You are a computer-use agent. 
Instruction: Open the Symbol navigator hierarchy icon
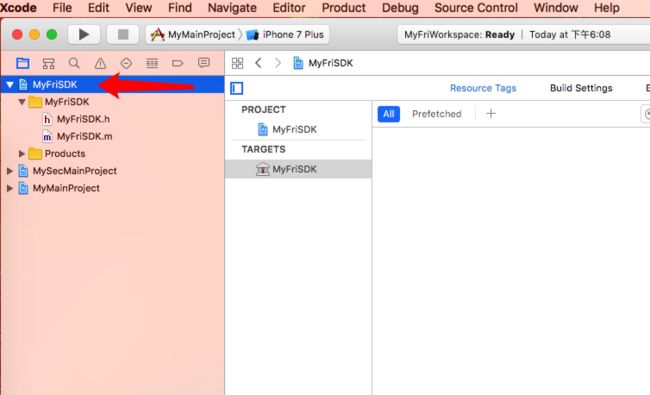(x=49, y=63)
